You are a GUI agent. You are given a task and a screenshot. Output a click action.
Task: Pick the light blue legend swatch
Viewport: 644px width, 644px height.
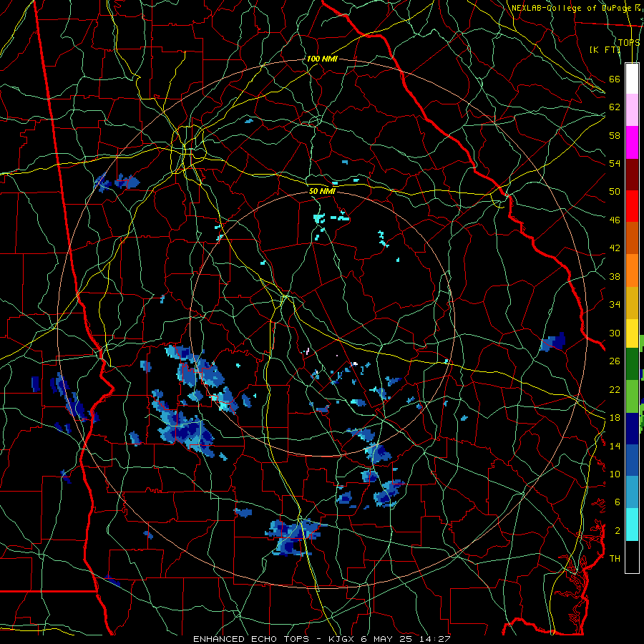pyautogui.click(x=632, y=492)
